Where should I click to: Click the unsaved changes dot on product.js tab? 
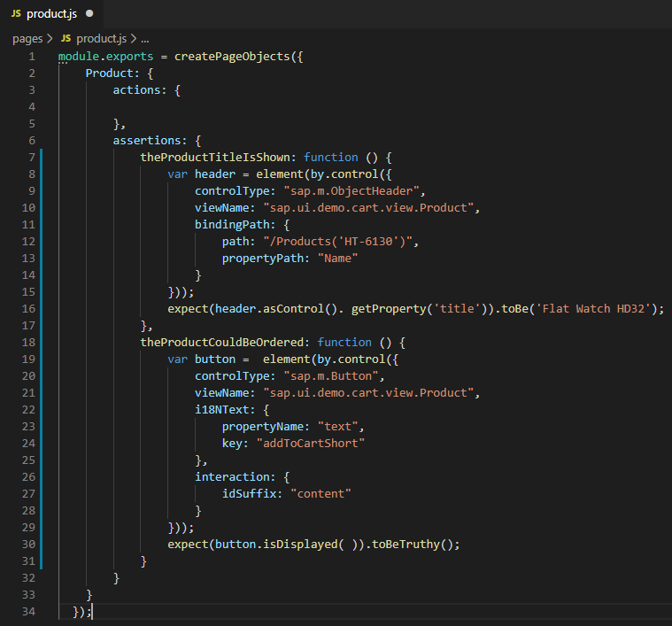(x=89, y=13)
